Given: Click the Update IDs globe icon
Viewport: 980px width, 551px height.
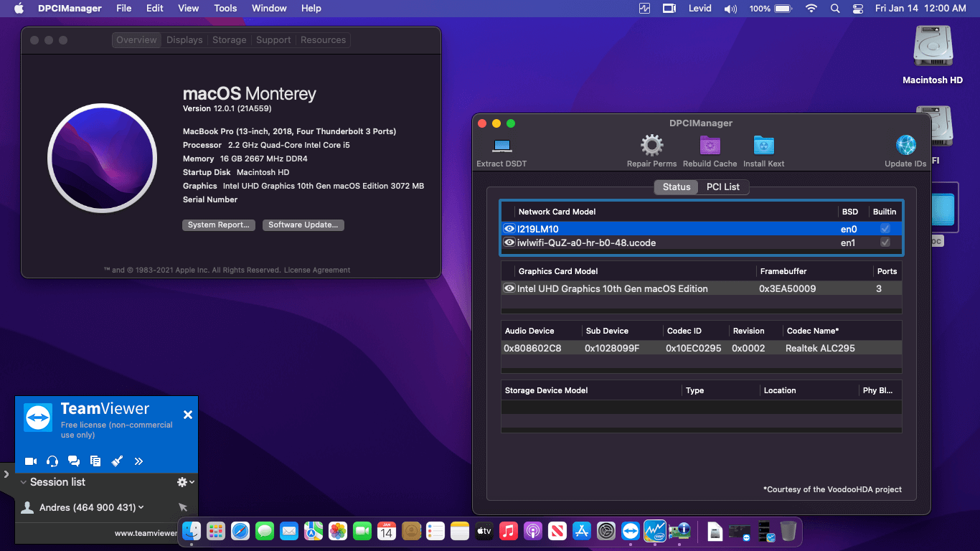Looking at the screenshot, I should (905, 146).
